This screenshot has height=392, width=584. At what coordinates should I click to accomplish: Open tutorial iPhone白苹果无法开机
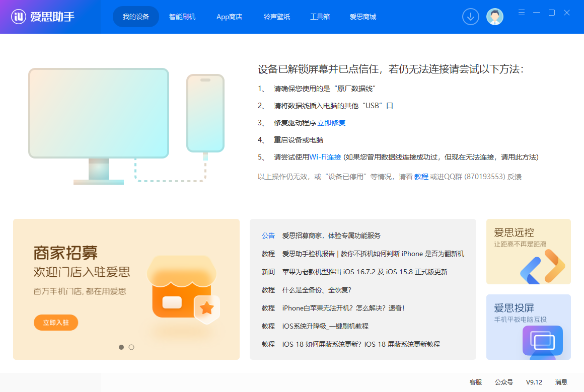343,308
